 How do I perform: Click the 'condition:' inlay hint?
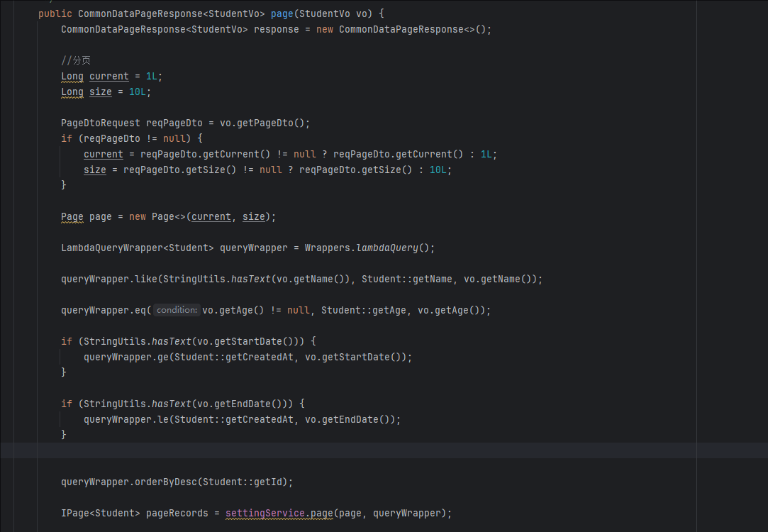(177, 310)
